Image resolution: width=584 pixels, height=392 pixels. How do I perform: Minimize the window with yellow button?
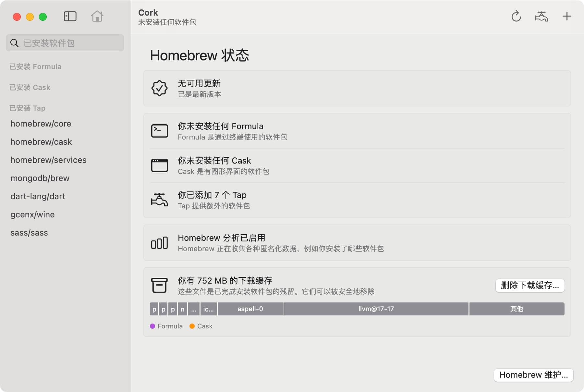tap(30, 17)
